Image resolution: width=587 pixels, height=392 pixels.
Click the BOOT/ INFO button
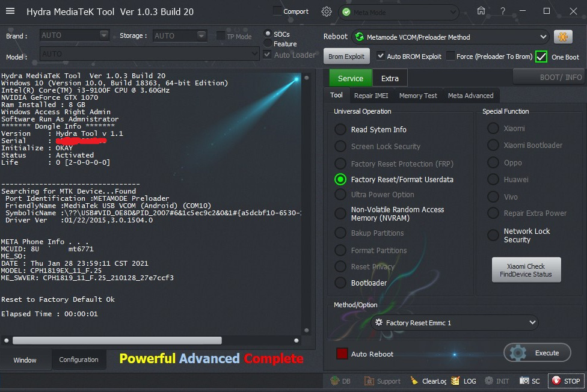tap(550, 77)
